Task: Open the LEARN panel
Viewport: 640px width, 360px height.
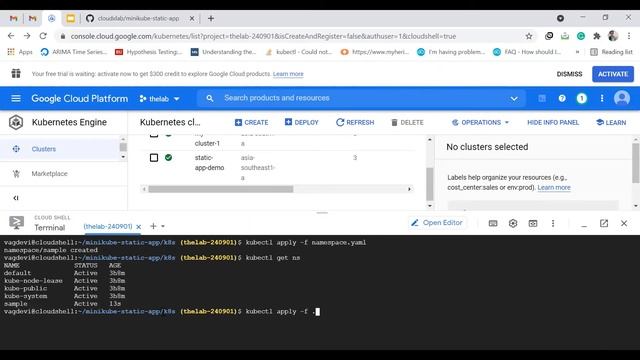Action: [611, 122]
